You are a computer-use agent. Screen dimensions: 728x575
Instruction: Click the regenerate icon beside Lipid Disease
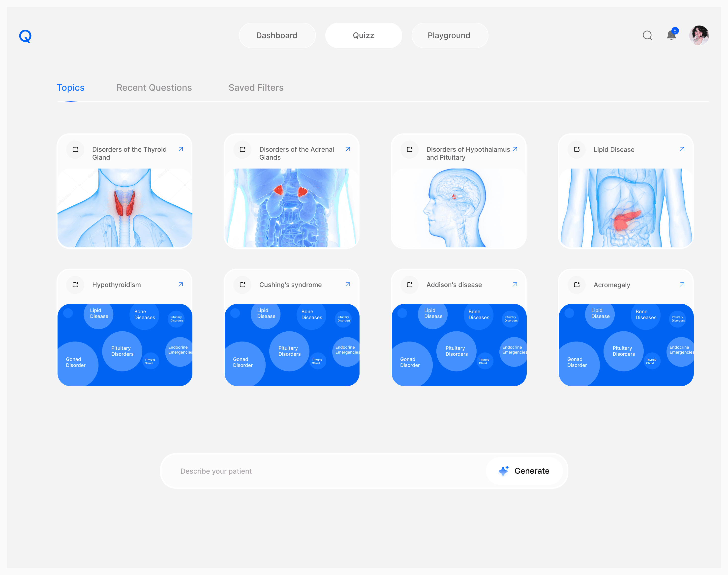pyautogui.click(x=577, y=149)
